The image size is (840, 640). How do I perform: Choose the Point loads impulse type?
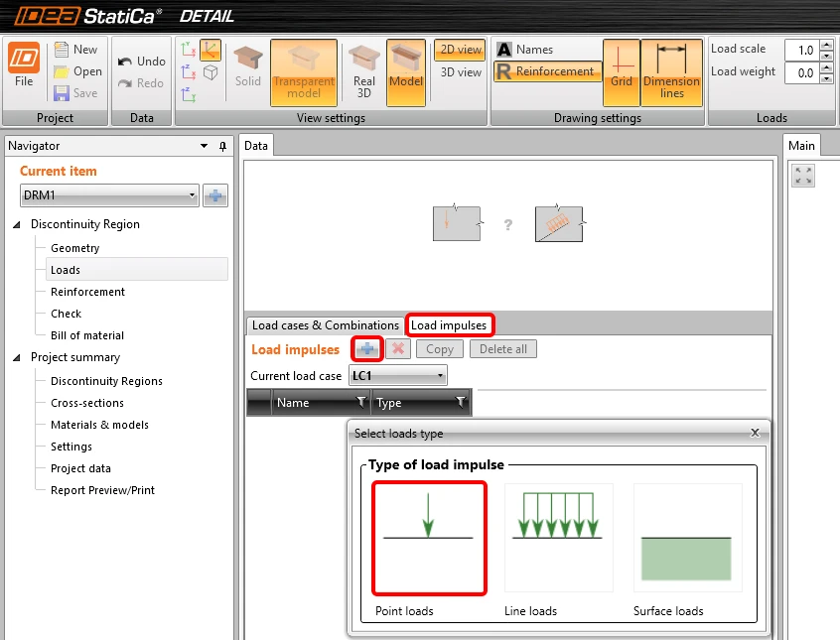(429, 539)
